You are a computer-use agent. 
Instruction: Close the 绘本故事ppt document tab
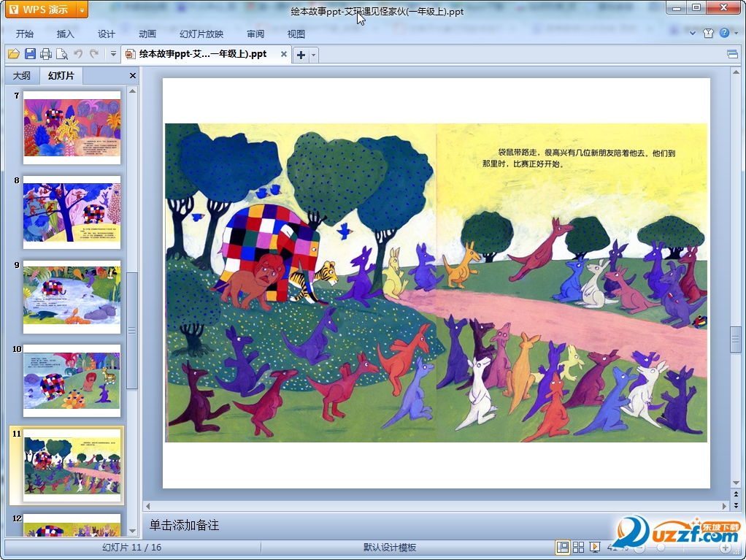[x=283, y=54]
